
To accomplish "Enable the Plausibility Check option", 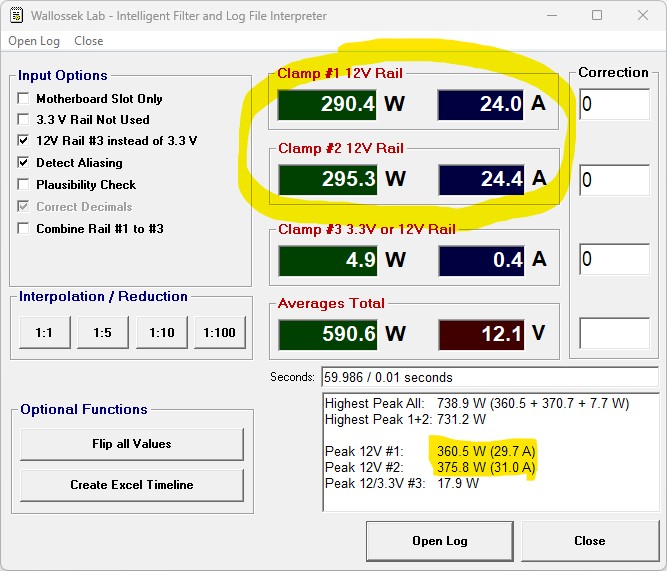I will pyautogui.click(x=23, y=185).
